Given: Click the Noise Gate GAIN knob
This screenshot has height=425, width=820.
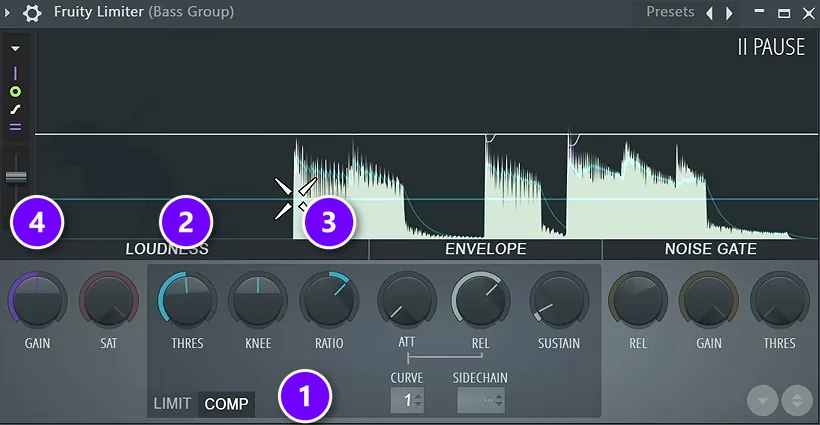Looking at the screenshot, I should pos(709,301).
